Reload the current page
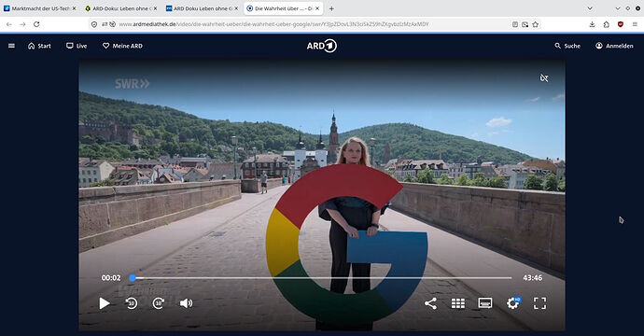The width and height of the screenshot is (644, 336). tap(36, 24)
